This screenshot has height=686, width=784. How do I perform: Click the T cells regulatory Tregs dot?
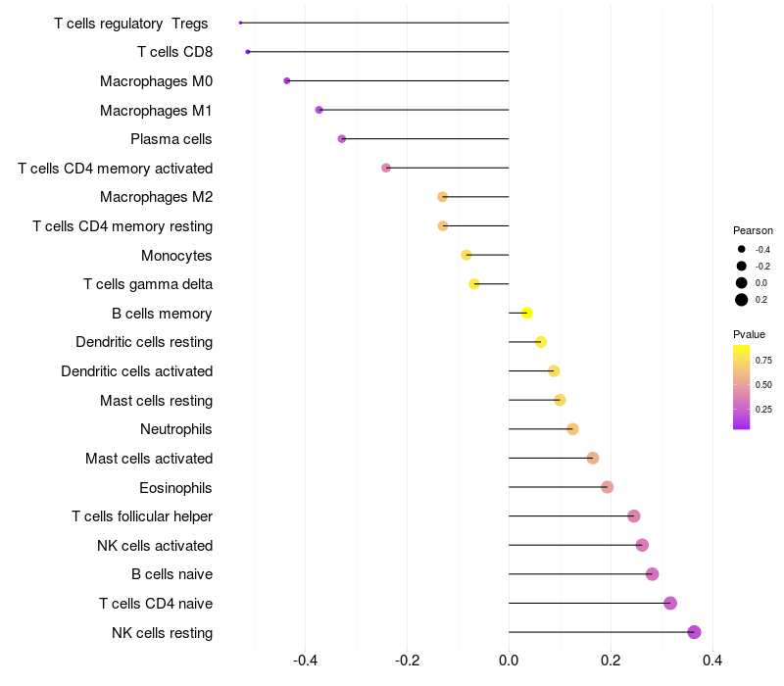(x=240, y=23)
